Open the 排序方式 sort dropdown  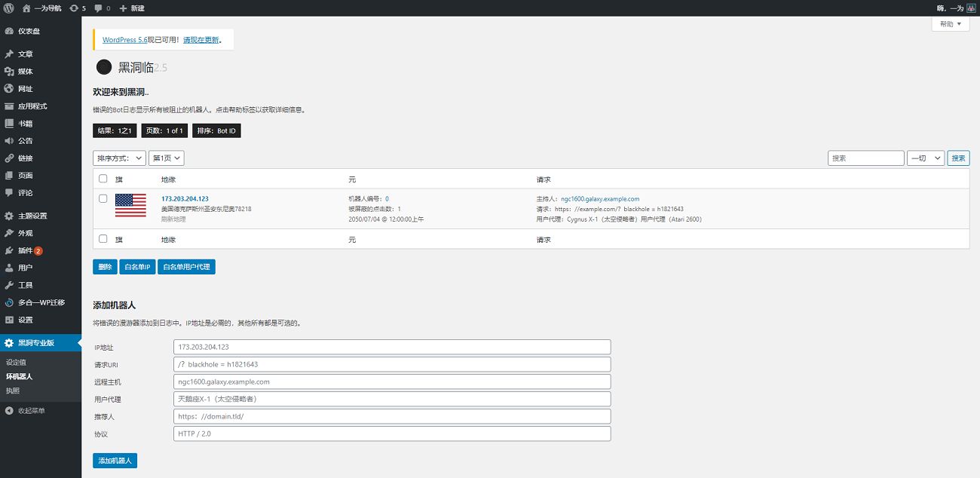[119, 158]
